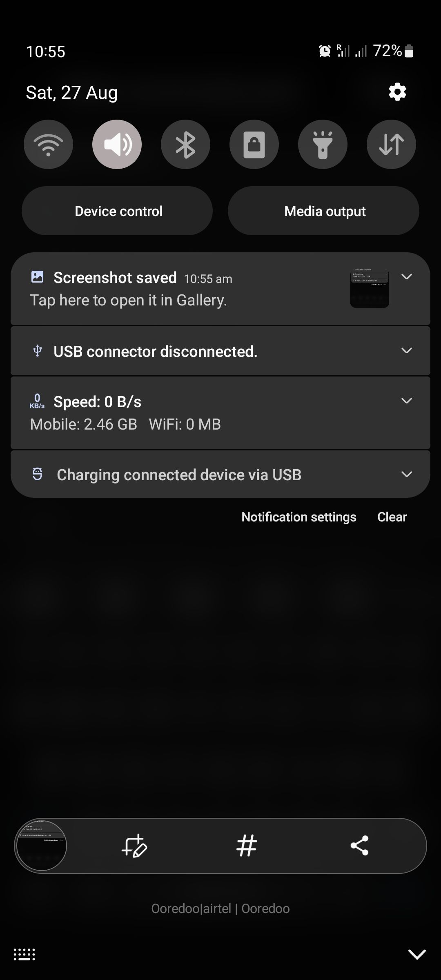Tap the USB connector notification icon
Viewport: 441px width, 980px height.
coord(37,351)
